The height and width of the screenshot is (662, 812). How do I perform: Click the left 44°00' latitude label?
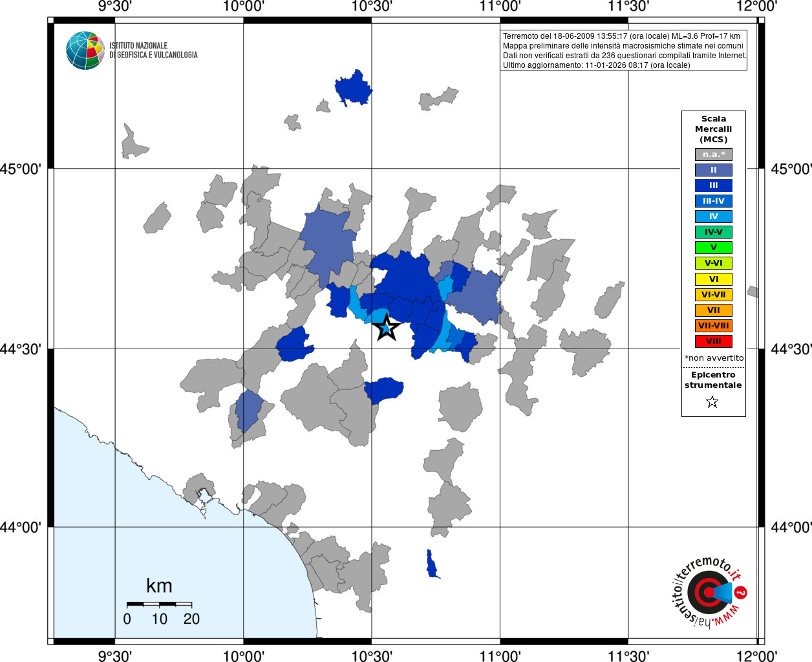click(21, 527)
